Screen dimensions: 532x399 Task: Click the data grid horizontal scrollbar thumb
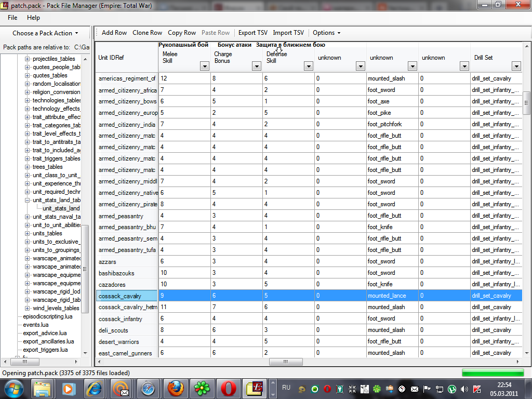coord(286,362)
